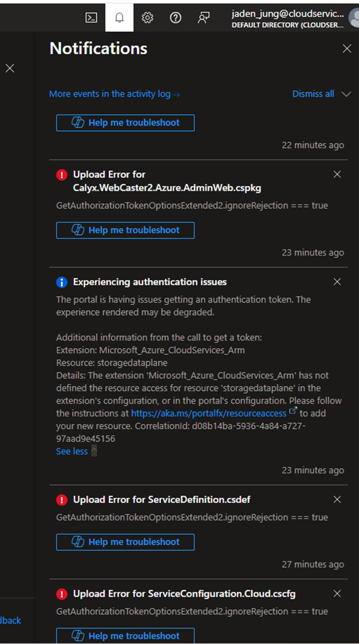Click Help me troubleshoot for AdminWeb.cspkg error
The width and height of the screenshot is (359, 644).
point(125,230)
